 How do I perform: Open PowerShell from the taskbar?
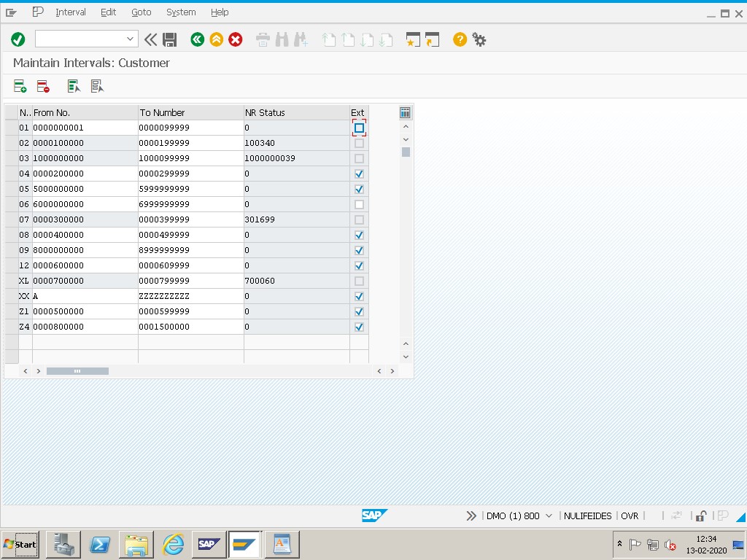point(100,544)
